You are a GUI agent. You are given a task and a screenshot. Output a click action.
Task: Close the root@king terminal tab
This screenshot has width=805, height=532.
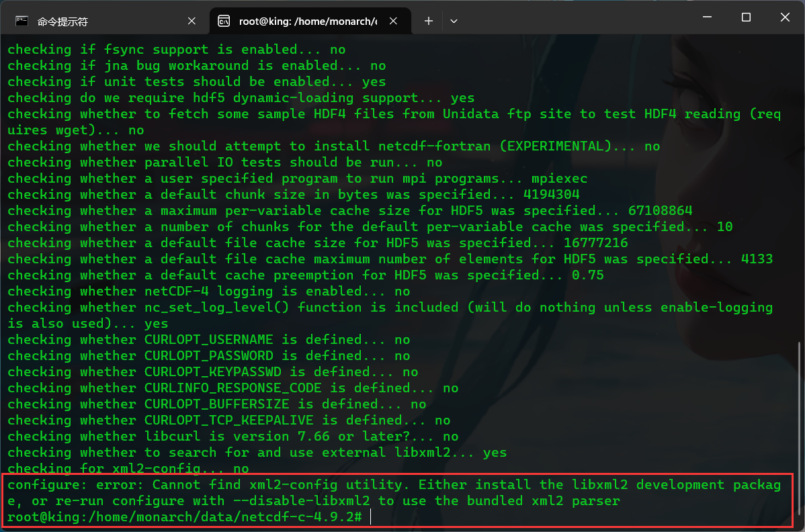(x=393, y=21)
